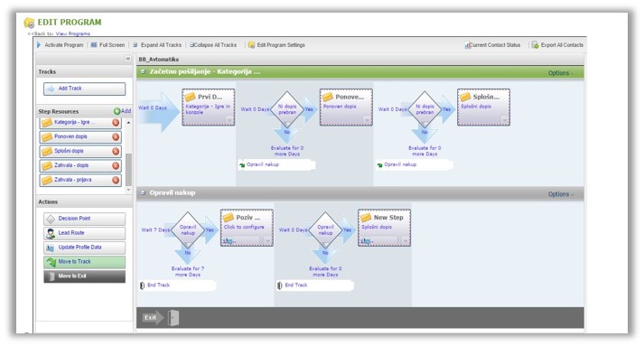Delete the Kategorija - Igre resource
This screenshot has height=346, width=644.
(116, 123)
